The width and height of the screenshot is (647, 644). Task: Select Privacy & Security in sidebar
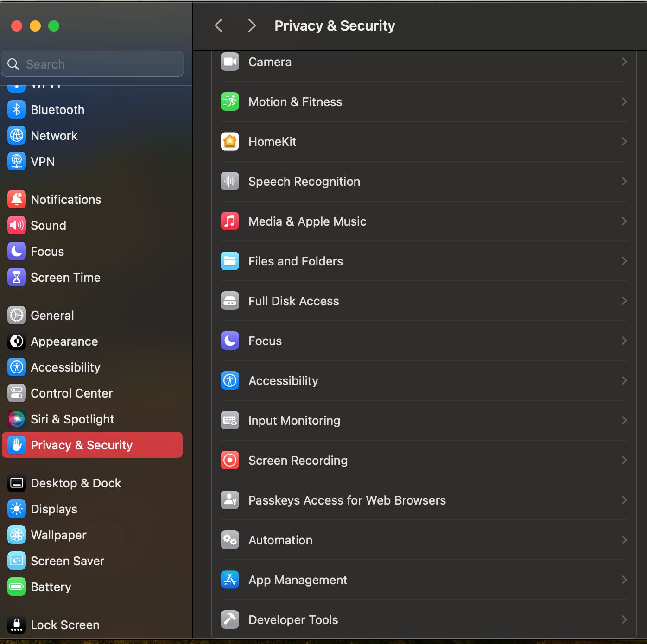(x=92, y=445)
